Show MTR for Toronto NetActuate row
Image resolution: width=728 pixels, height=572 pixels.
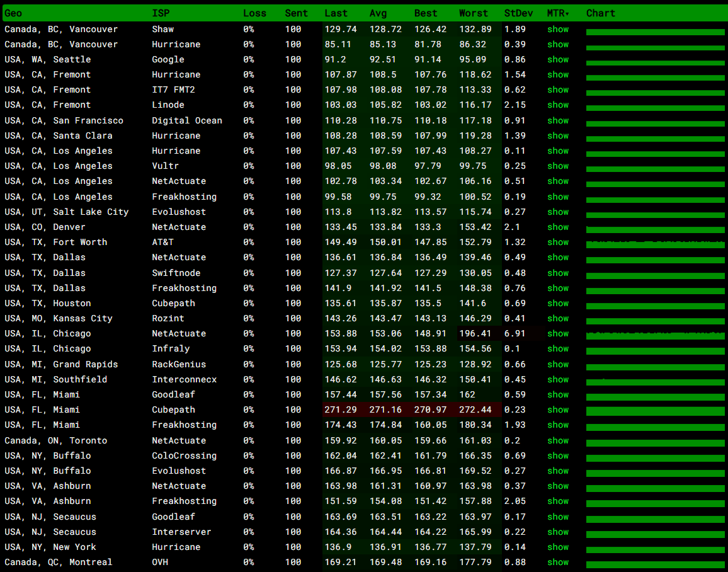(x=557, y=440)
